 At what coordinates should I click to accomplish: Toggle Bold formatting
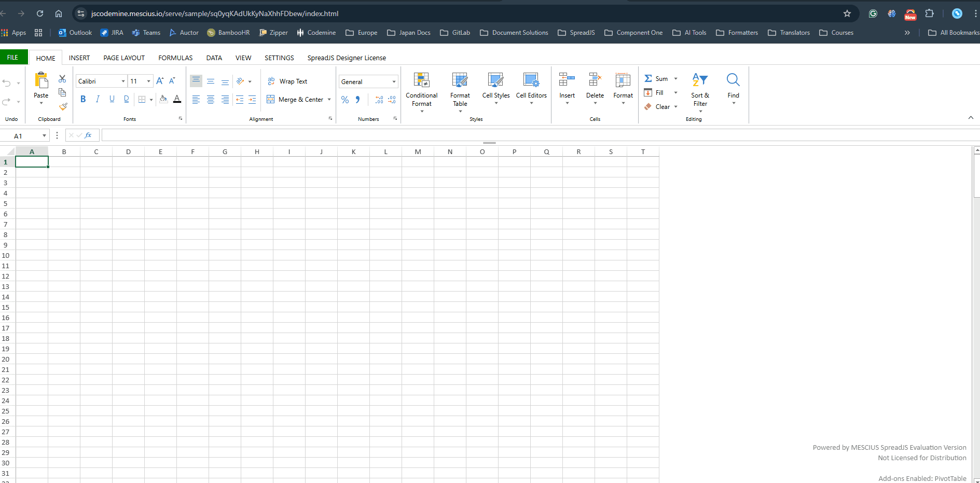83,99
